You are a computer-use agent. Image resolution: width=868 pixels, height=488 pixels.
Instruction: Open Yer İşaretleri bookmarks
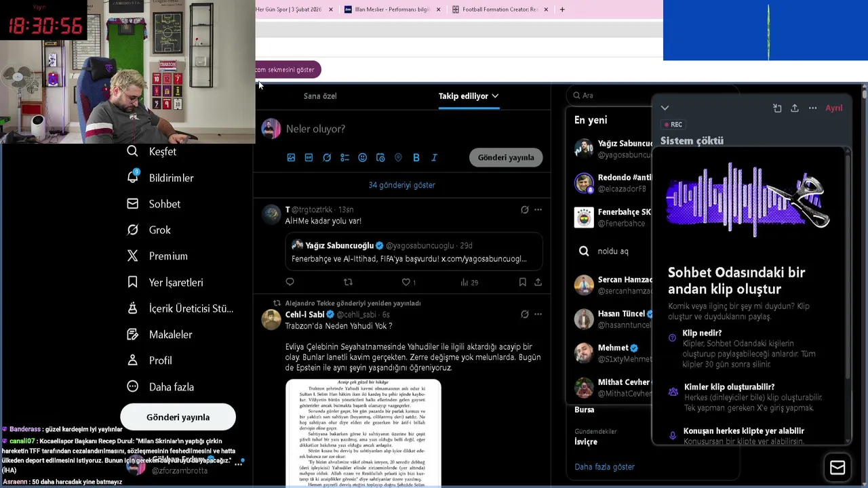(x=165, y=282)
